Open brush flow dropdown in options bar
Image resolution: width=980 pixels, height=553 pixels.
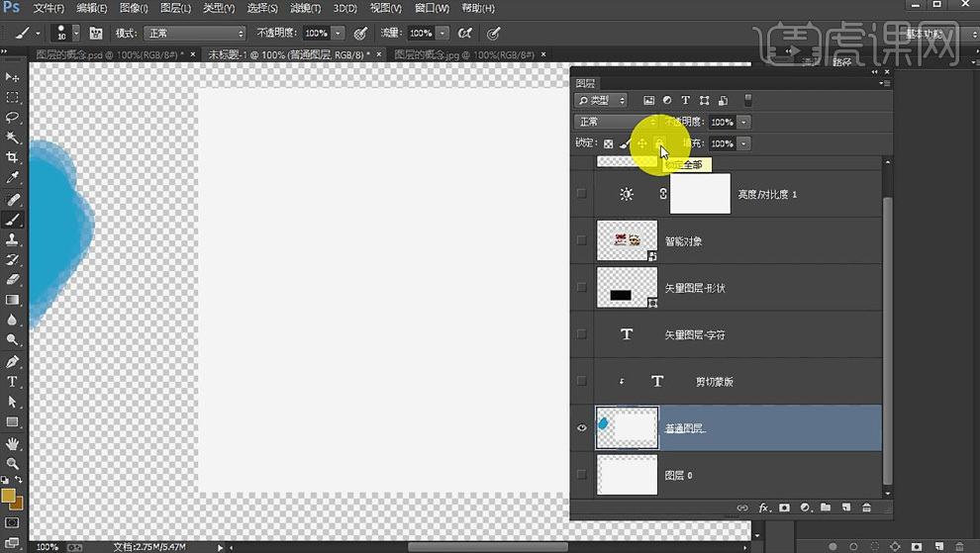pyautogui.click(x=442, y=33)
